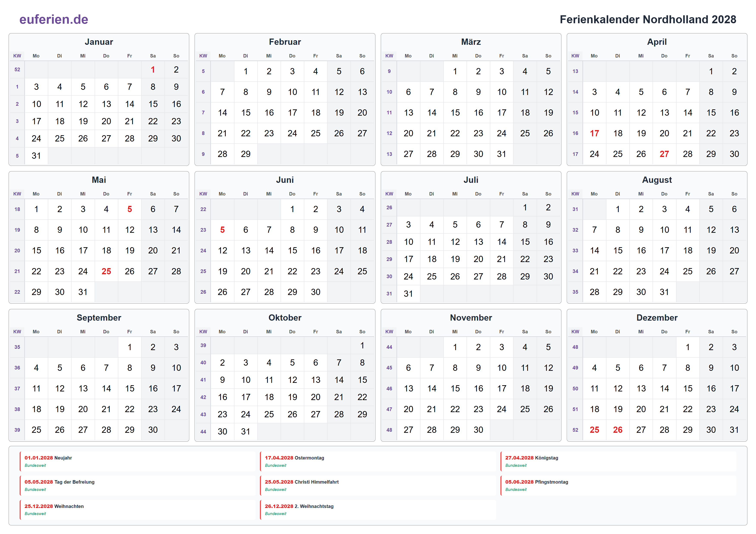Select the Januar month heading
Screen dimensions: 756x534
(x=99, y=42)
